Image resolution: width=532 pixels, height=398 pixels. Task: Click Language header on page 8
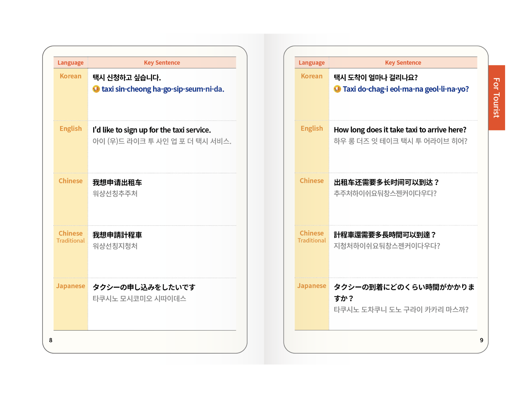pyautogui.click(x=70, y=63)
